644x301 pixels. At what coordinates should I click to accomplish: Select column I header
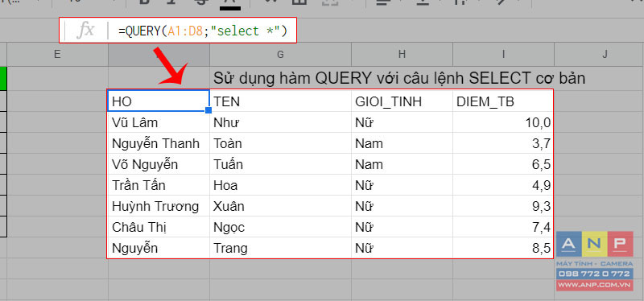tap(503, 54)
